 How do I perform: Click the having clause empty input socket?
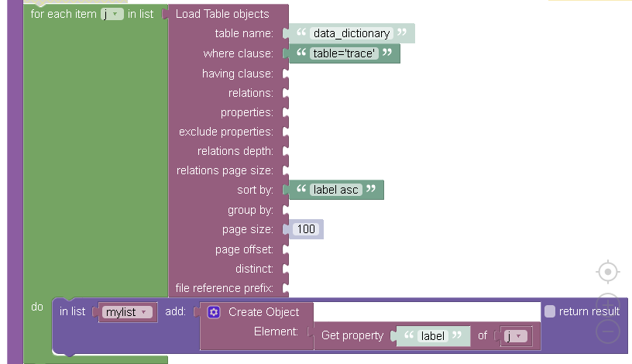286,74
